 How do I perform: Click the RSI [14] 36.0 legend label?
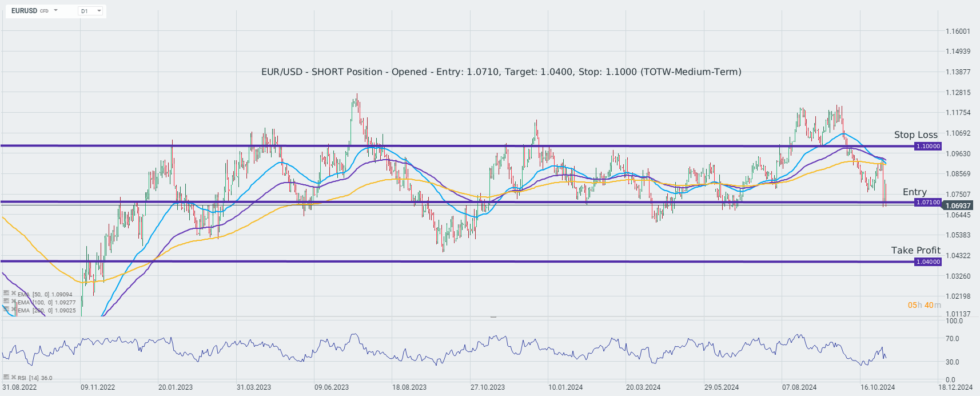pyautogui.click(x=35, y=378)
